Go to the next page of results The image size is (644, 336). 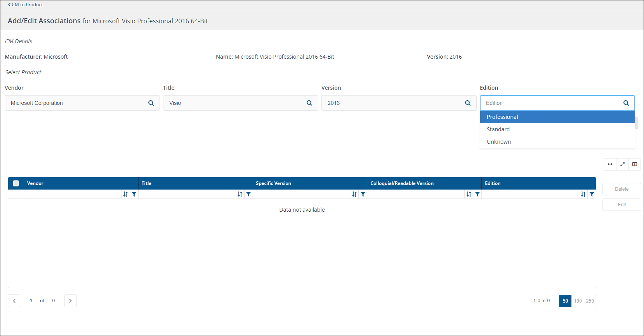(70, 301)
